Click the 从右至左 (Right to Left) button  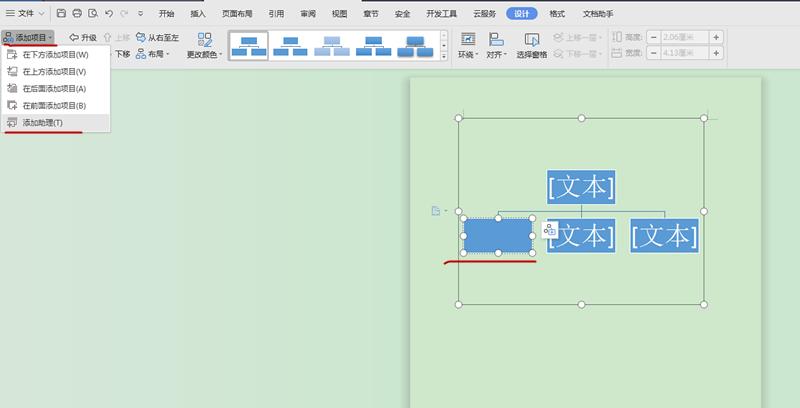click(x=156, y=37)
